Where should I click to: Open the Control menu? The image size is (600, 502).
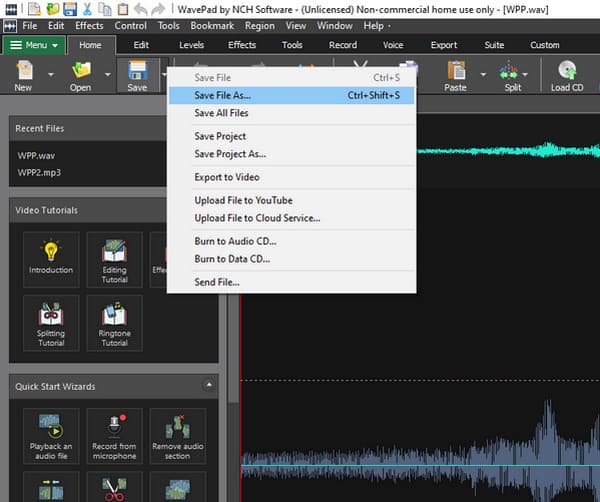(x=130, y=26)
